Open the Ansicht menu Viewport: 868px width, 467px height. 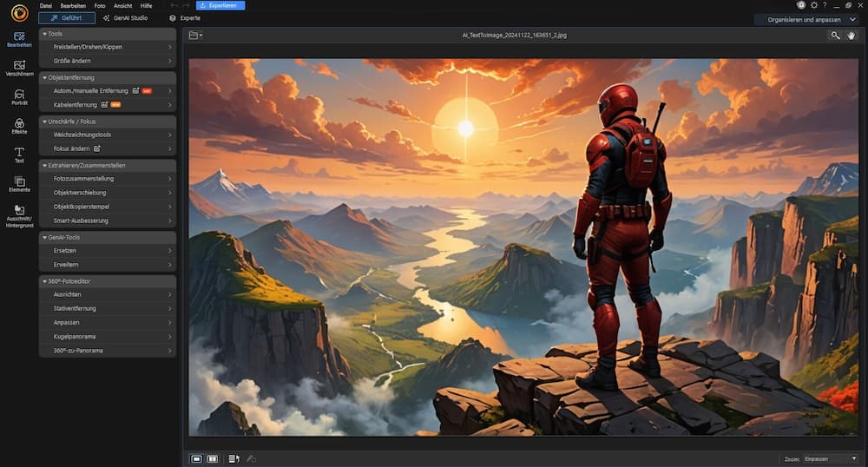[x=122, y=5]
